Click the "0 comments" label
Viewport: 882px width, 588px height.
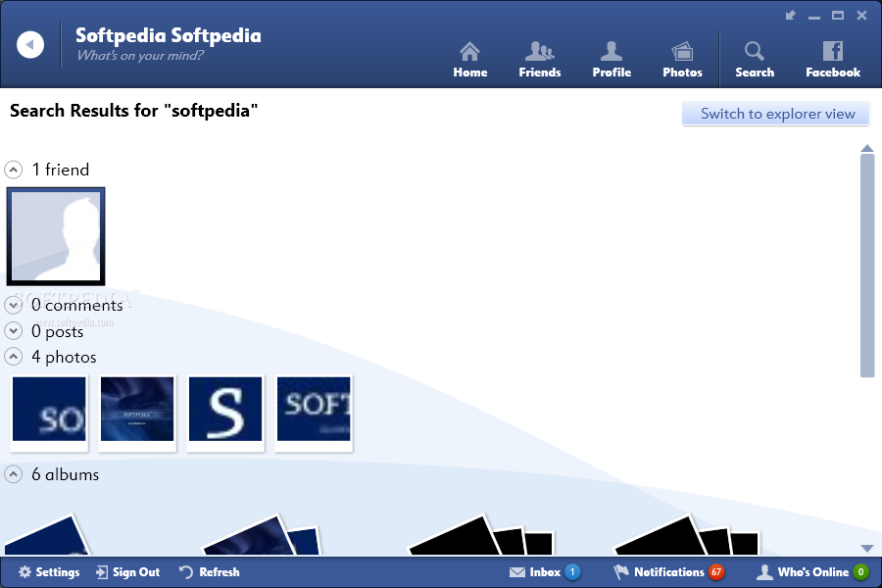[77, 305]
